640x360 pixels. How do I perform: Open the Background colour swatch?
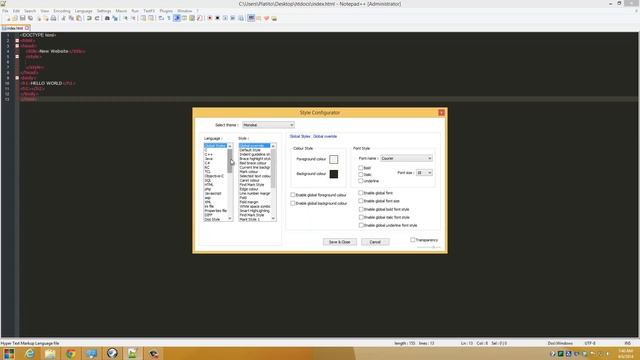333,174
